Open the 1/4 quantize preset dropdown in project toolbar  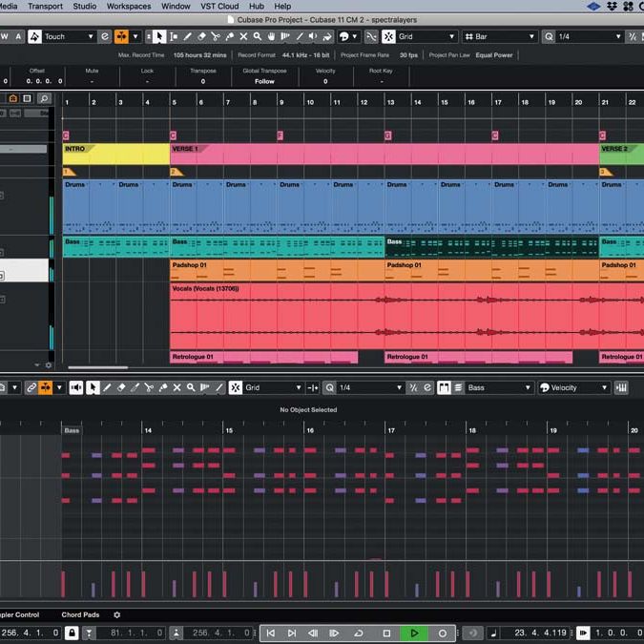[590, 36]
